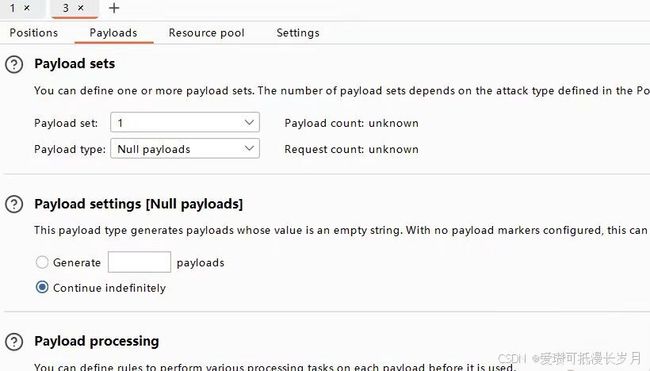
Task: Close Intruder tab 3
Action: (x=81, y=8)
